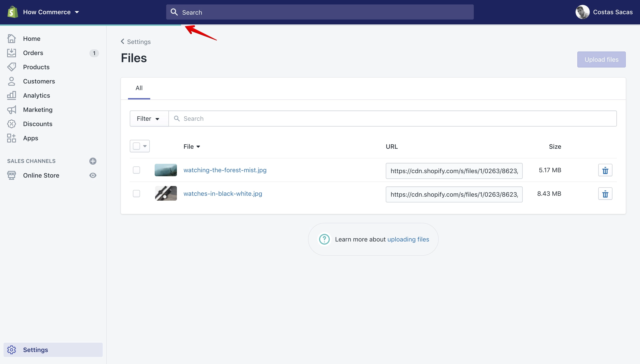Click the Apps grid icon
This screenshot has height=364, width=640.
click(x=12, y=138)
